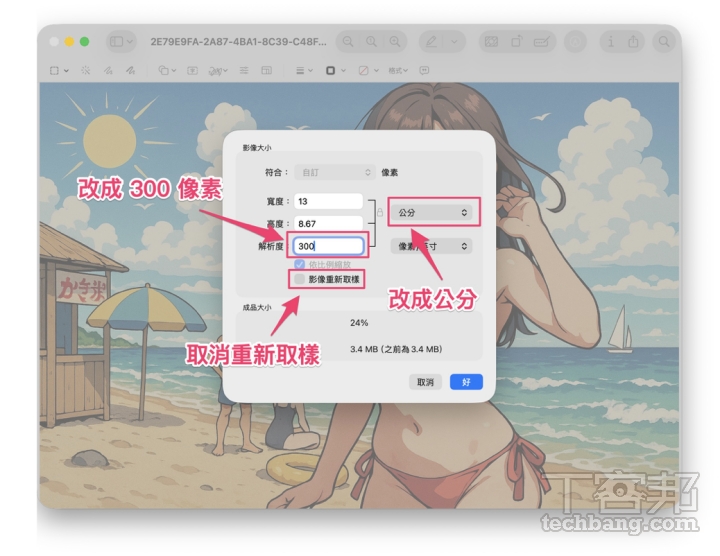Viewport: 720px width, 556px height.
Task: Select the highlight pen tool
Action: [431, 42]
